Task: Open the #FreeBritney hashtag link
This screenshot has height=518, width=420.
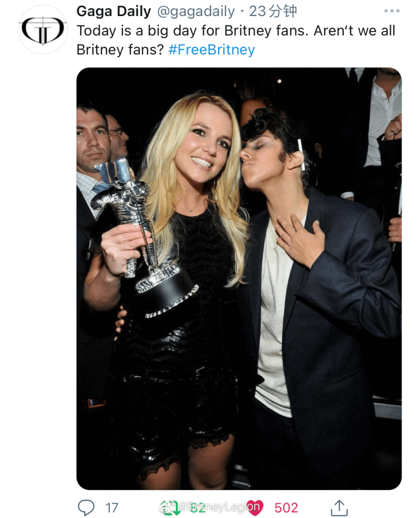Action: (212, 50)
